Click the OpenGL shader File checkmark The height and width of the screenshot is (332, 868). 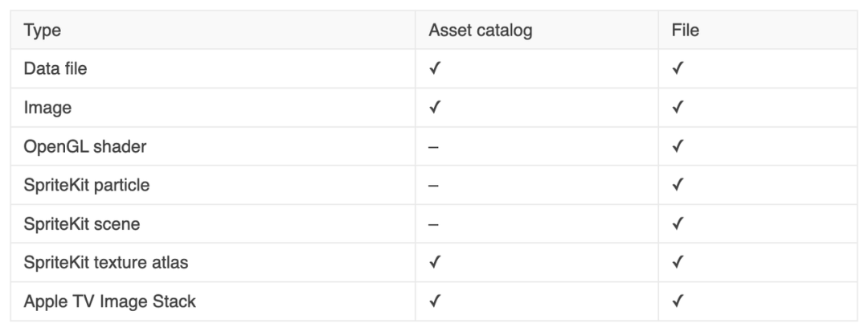click(677, 147)
